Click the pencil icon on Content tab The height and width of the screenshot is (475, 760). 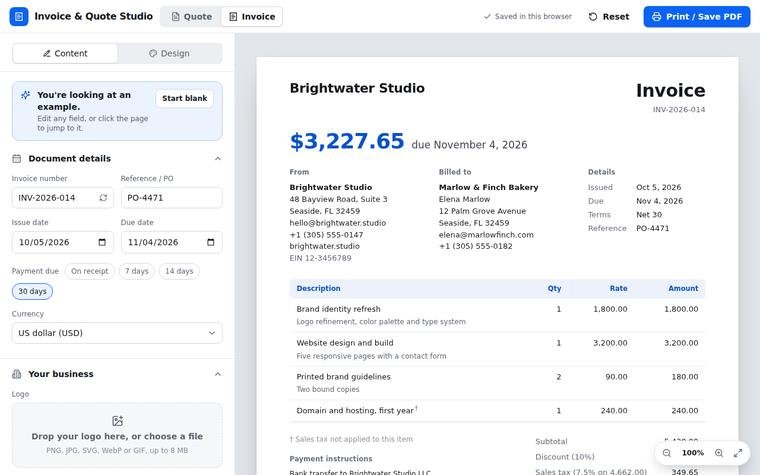click(47, 53)
